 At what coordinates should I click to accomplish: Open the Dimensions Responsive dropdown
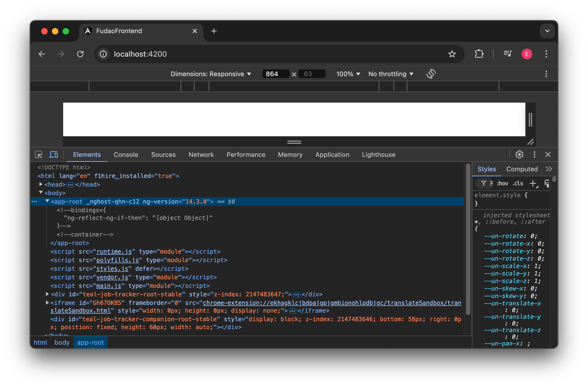(x=211, y=74)
